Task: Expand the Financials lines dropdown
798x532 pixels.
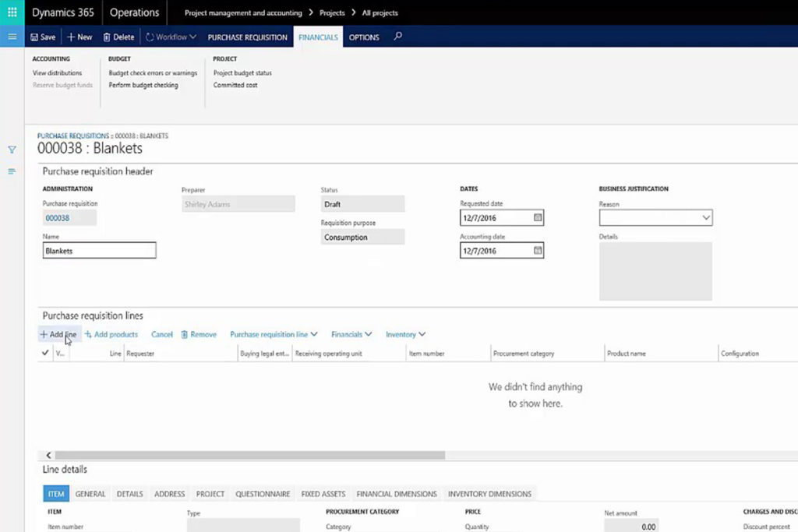Action: [x=351, y=334]
